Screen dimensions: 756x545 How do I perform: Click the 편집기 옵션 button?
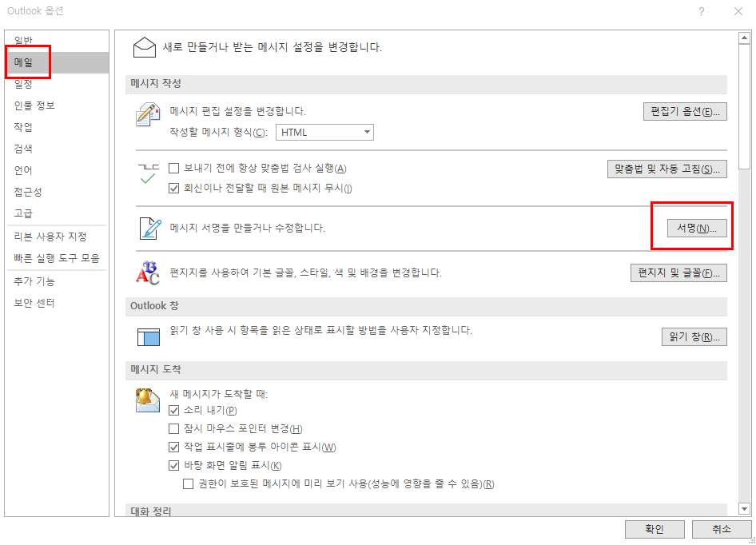point(685,111)
